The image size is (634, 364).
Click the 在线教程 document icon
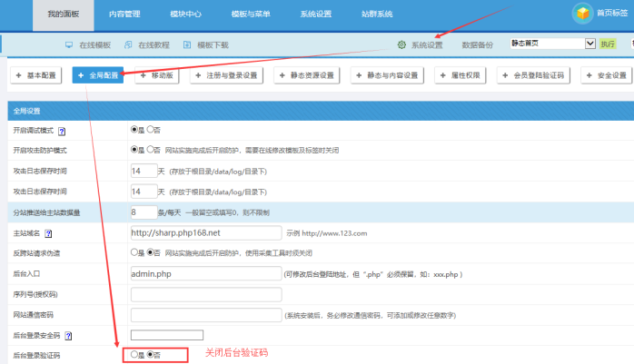[x=129, y=44]
